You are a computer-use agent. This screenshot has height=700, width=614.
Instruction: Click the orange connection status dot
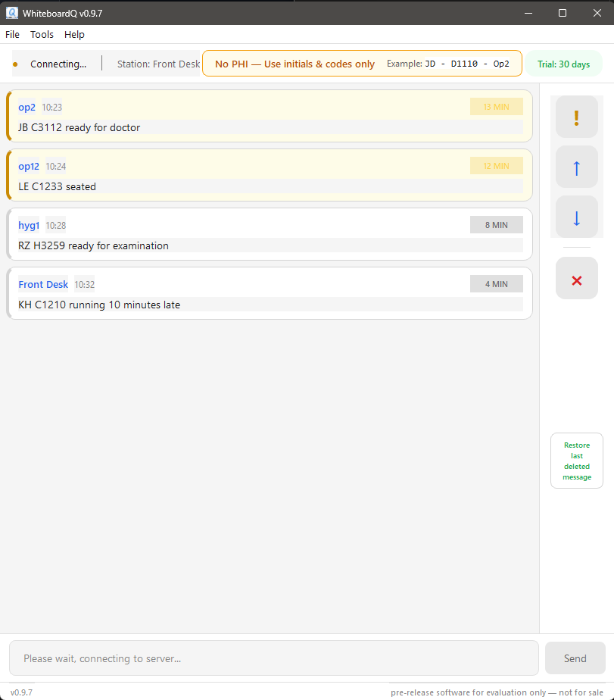point(15,64)
